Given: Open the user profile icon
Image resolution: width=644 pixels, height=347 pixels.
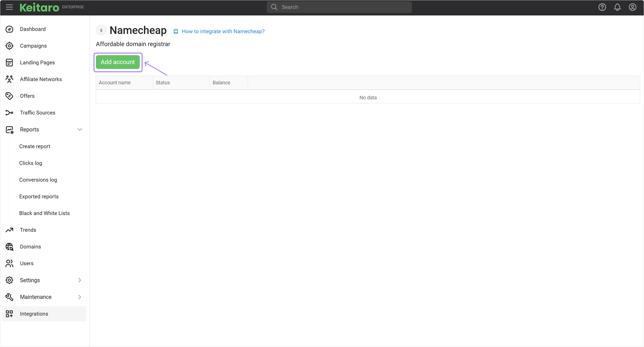Looking at the screenshot, I should [x=632, y=7].
